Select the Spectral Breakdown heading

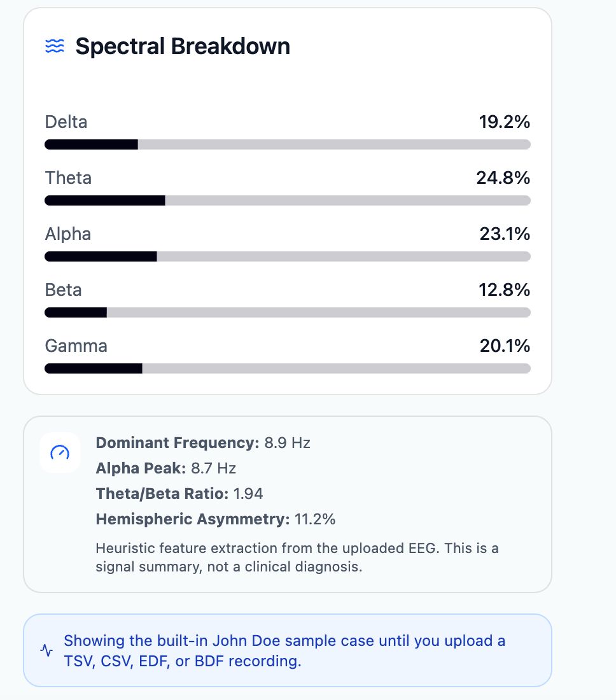[x=183, y=46]
